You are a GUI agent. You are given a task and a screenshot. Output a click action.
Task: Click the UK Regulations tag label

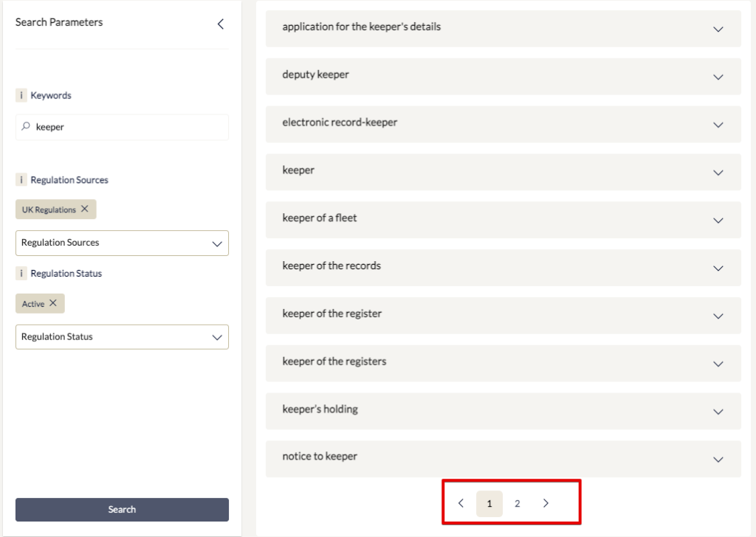(49, 209)
